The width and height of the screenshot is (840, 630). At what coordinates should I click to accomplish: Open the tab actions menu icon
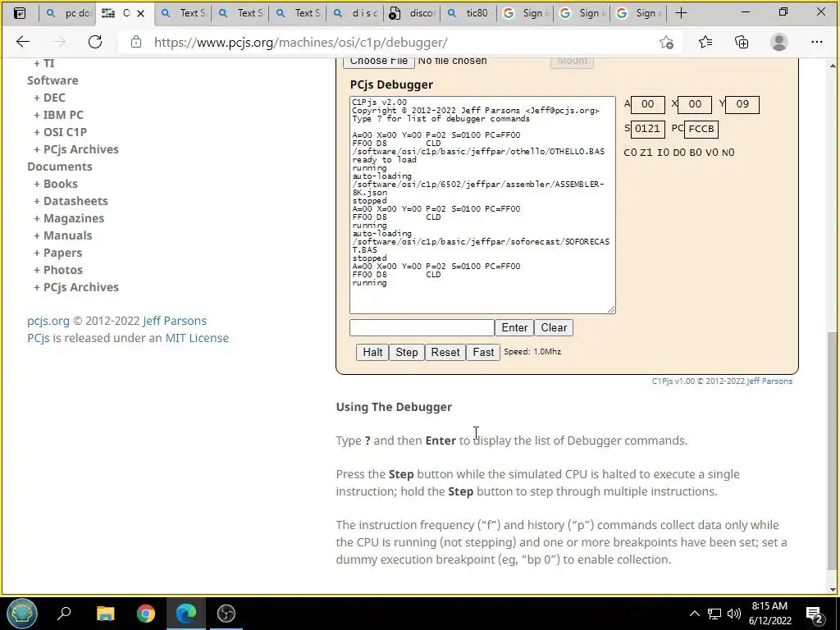pos(20,13)
